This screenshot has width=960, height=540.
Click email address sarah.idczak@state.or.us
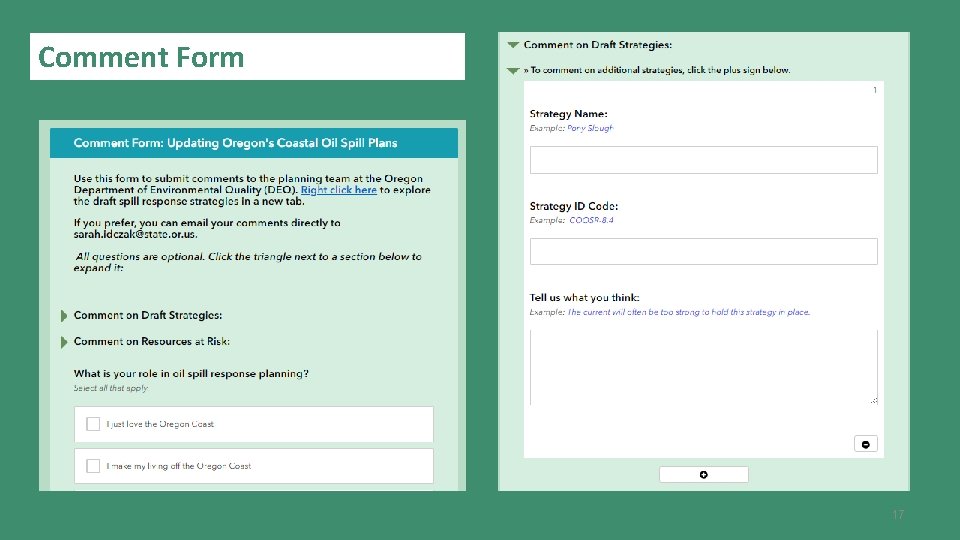coord(135,234)
